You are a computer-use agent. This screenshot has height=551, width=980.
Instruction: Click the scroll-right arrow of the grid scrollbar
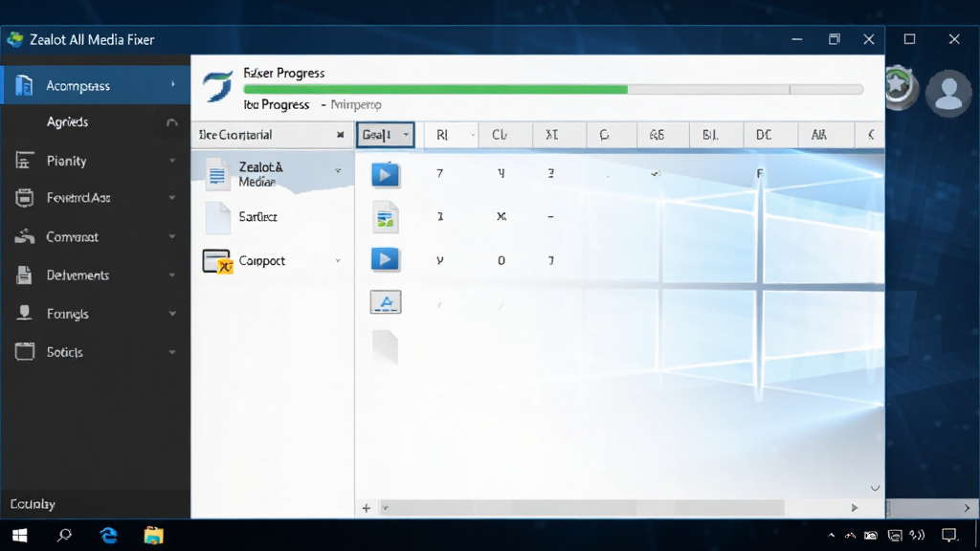[855, 508]
